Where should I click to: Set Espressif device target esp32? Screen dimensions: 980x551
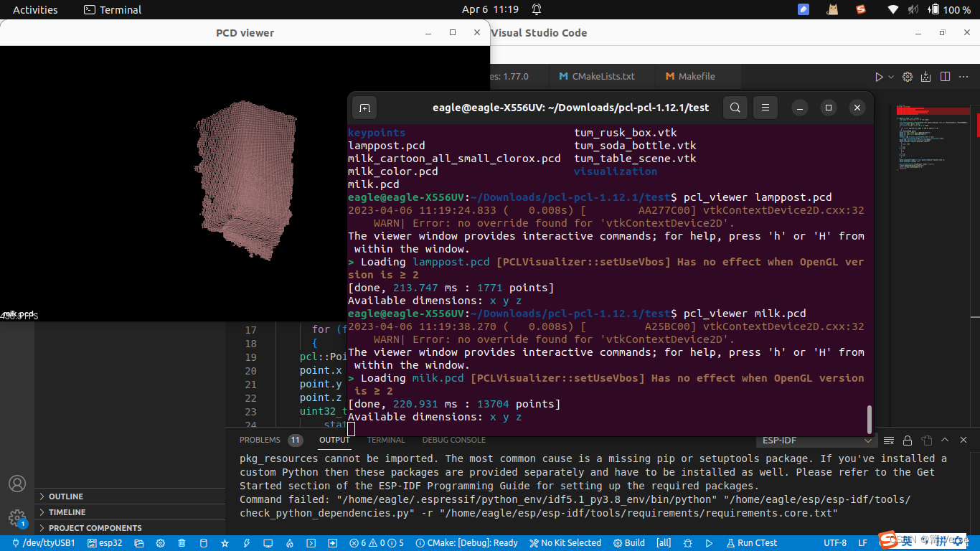pos(106,542)
